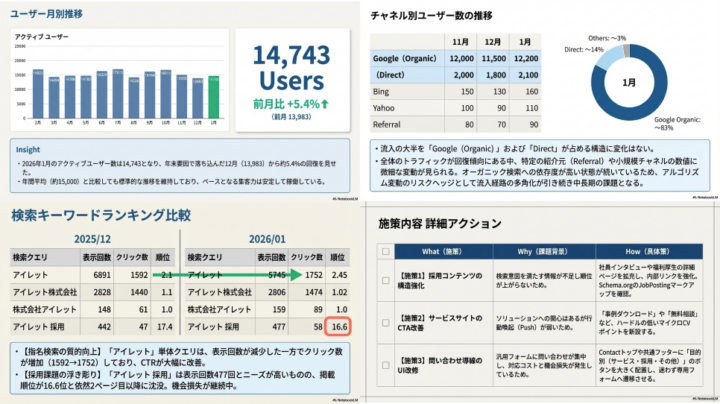Click the 'チャネル別ユーザー数の推移' title

point(431,16)
